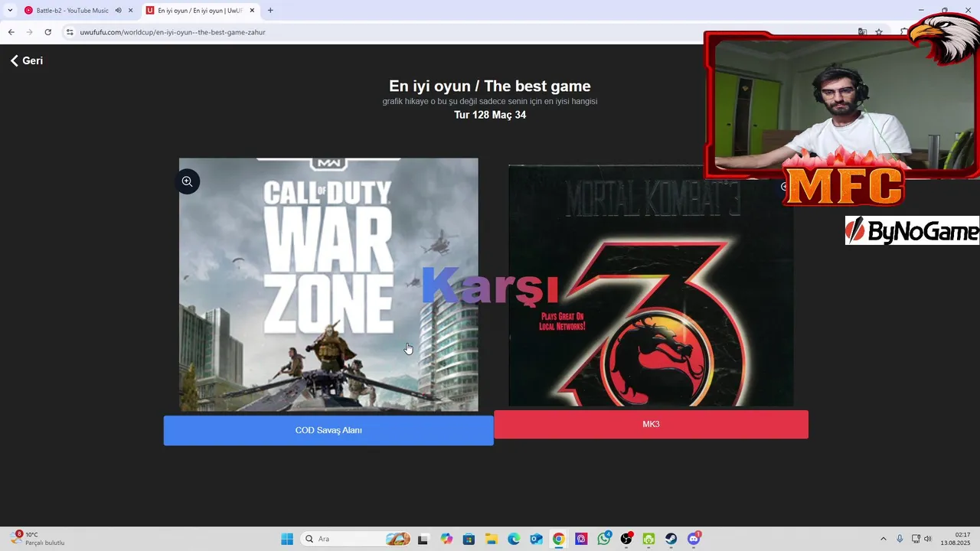Switch to the En iyi oyun UwUFUFU tab
The image size is (980, 551).
tap(200, 11)
